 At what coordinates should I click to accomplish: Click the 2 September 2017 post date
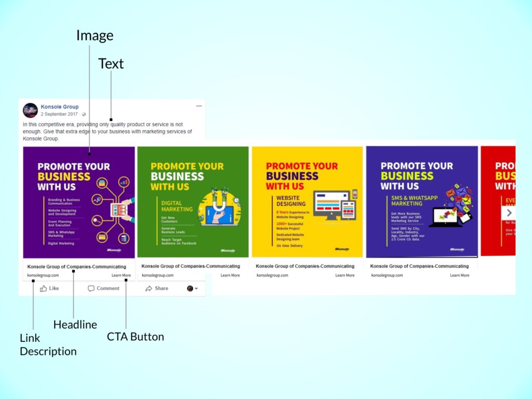[x=59, y=114]
